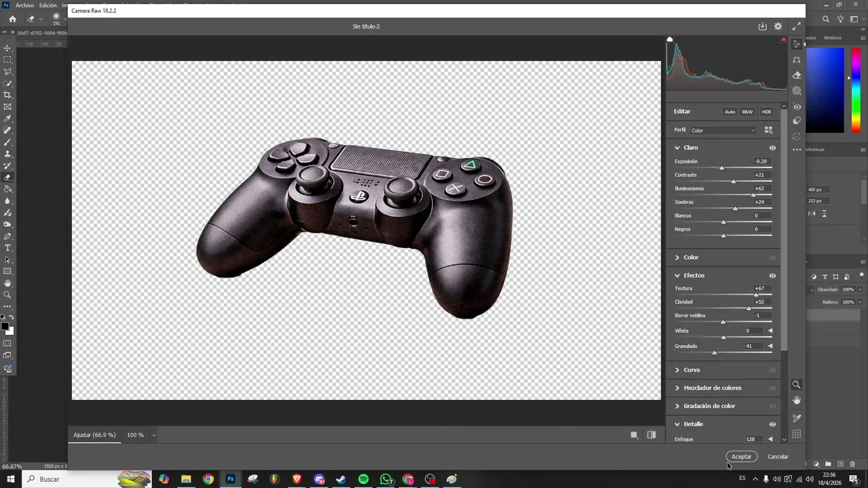Select the Remove eraser tool in Camera Raw

pos(797,75)
